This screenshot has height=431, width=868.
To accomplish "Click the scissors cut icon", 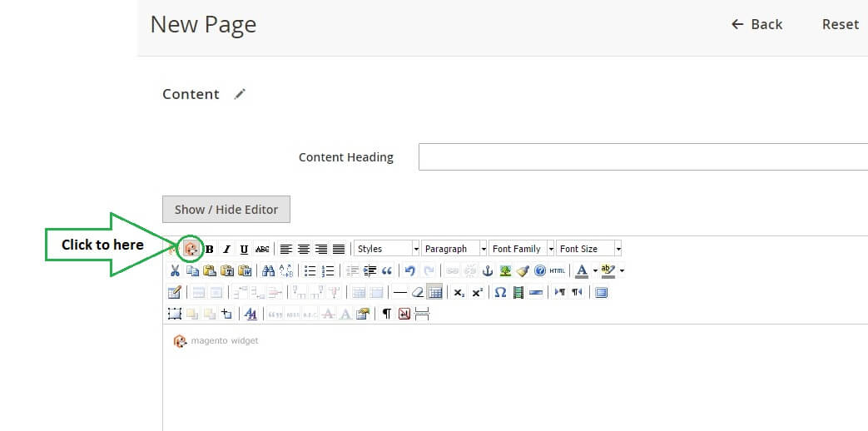I will coord(175,270).
